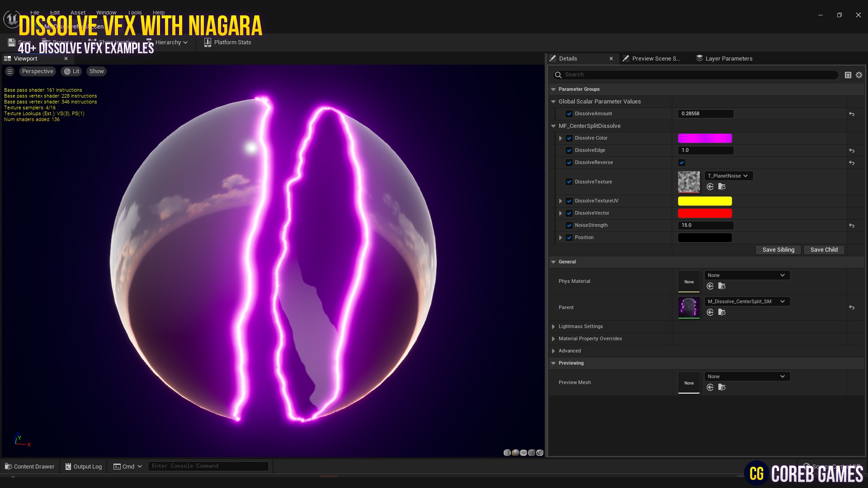Image resolution: width=868 pixels, height=488 pixels.
Task: Switch preview mesh to cube shape
Action: pyautogui.click(x=532, y=453)
